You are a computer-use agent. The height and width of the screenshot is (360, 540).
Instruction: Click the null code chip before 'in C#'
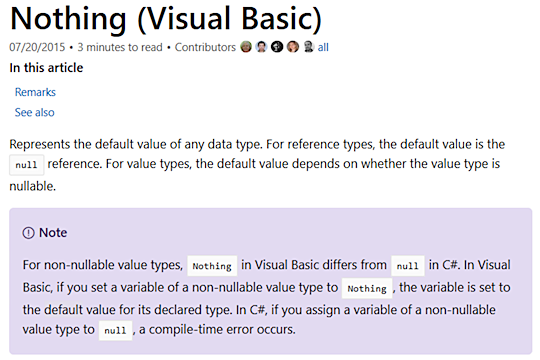pyautogui.click(x=408, y=266)
